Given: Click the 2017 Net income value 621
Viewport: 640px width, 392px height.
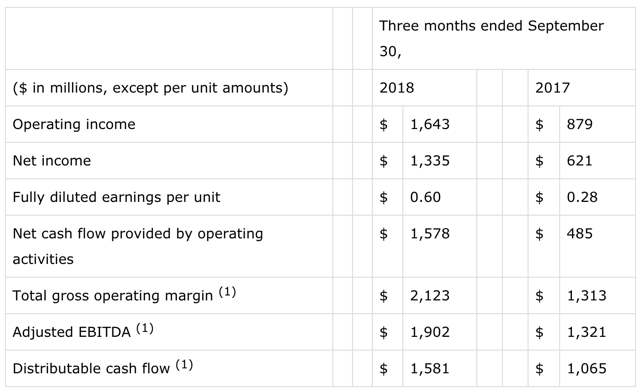Looking at the screenshot, I should (x=579, y=160).
